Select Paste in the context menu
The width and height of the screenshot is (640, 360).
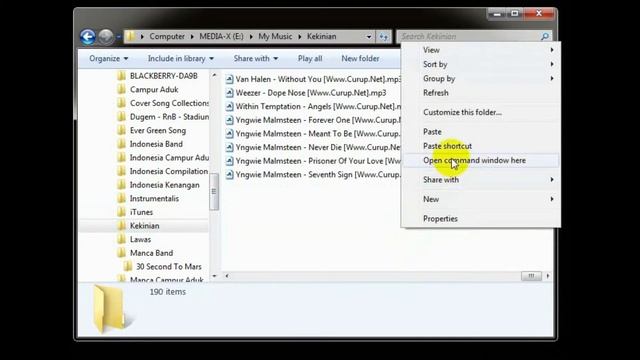click(481, 132)
